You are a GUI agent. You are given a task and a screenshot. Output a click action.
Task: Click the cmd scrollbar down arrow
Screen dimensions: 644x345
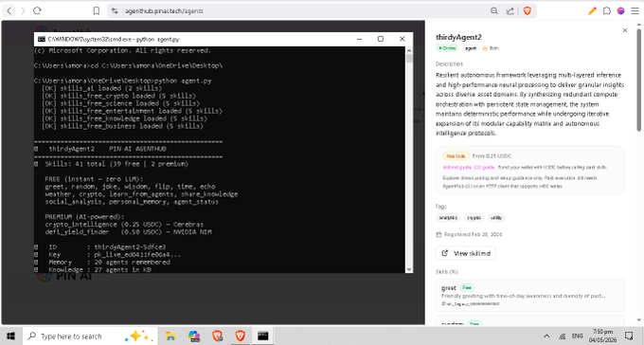[409, 269]
